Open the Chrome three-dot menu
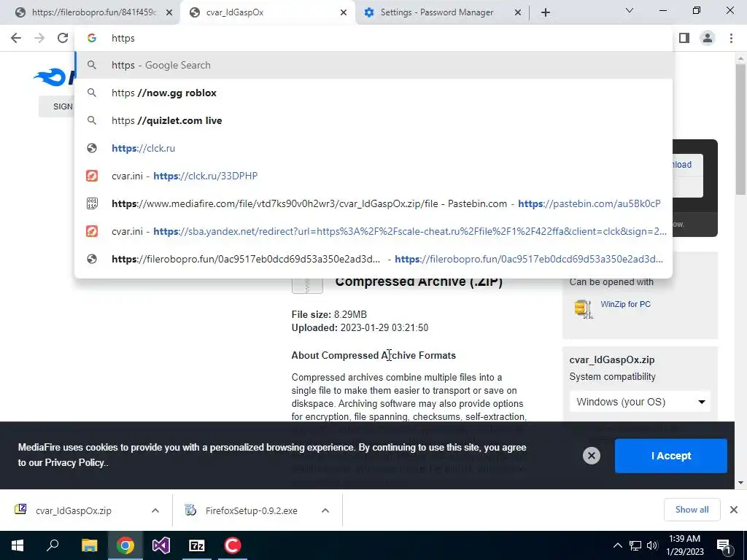 [x=731, y=38]
